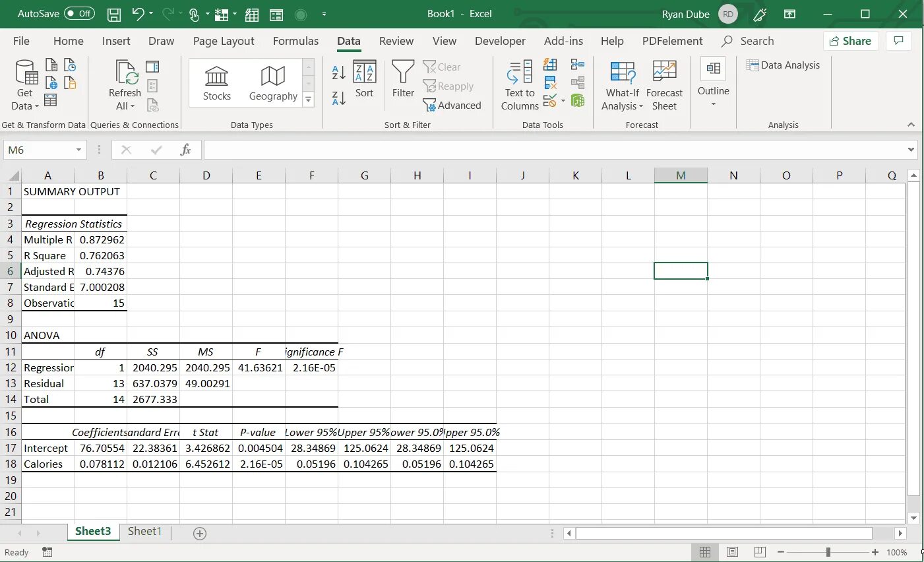Image resolution: width=924 pixels, height=562 pixels.
Task: Switch to the Sheet1 worksheet tab
Action: 144,532
